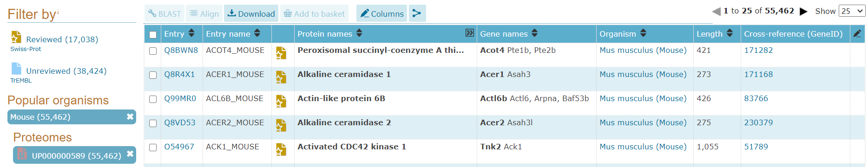Remove the UP000000589 proteome filter
868x167 pixels.
pyautogui.click(x=130, y=154)
